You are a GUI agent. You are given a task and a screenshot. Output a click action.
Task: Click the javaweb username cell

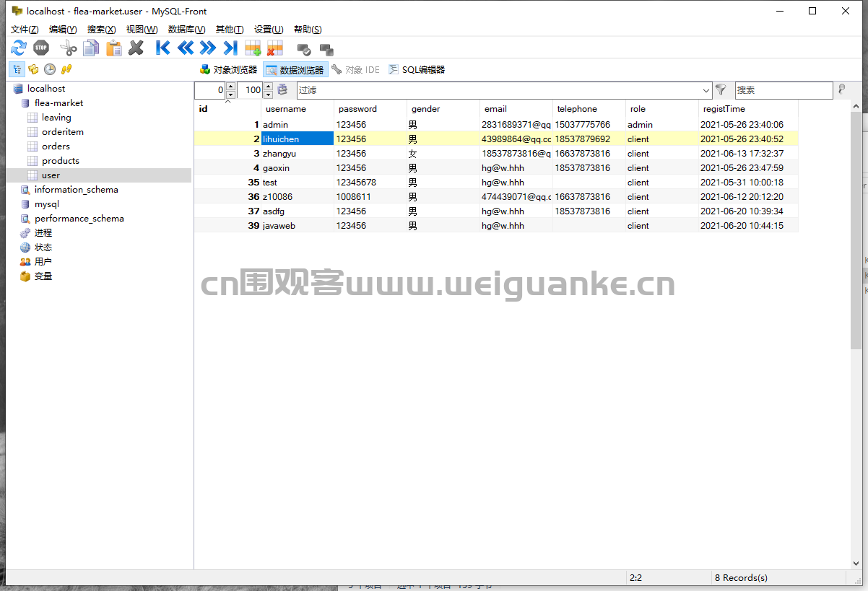click(298, 226)
